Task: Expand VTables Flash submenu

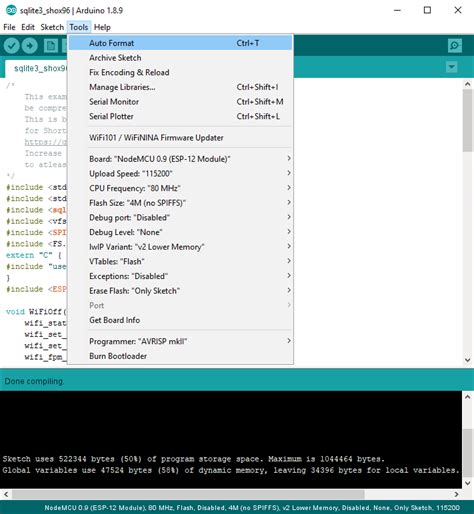Action: [x=180, y=262]
